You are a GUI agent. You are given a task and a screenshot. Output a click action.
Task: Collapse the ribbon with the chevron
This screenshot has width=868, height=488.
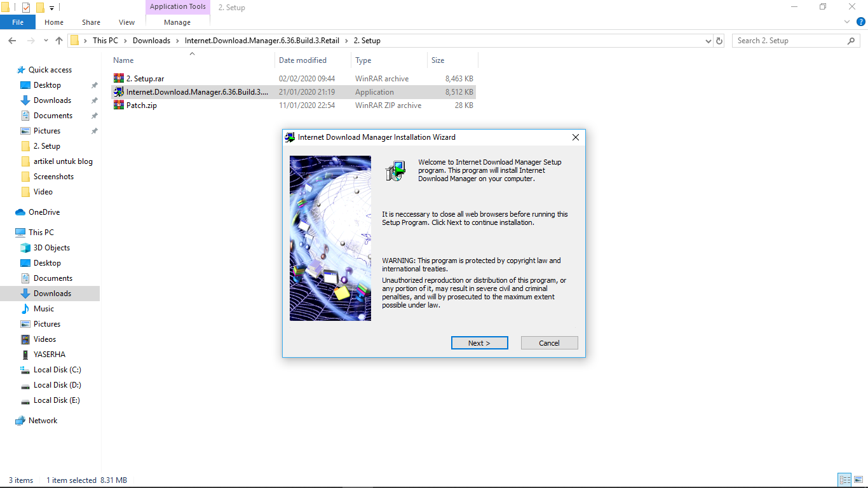[x=847, y=22]
